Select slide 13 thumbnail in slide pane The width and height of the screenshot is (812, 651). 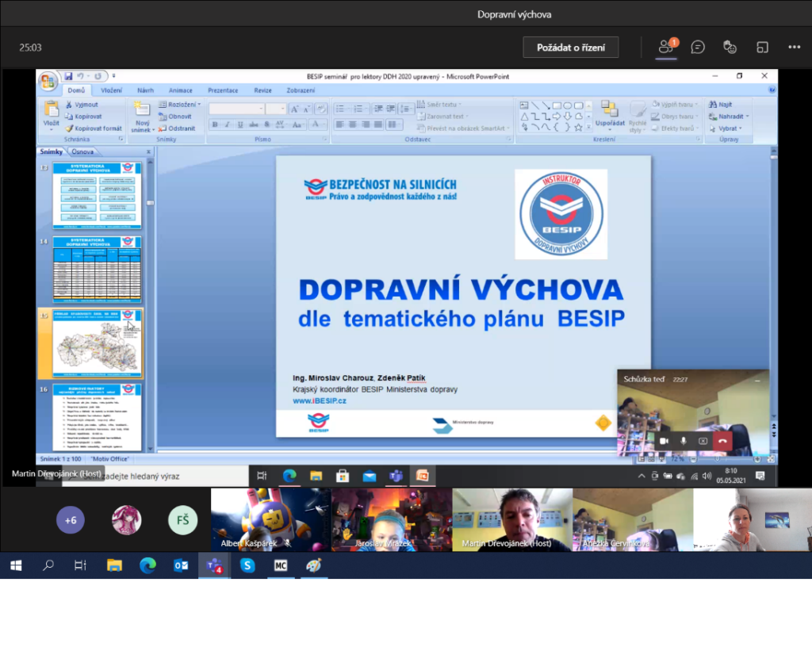click(97, 195)
